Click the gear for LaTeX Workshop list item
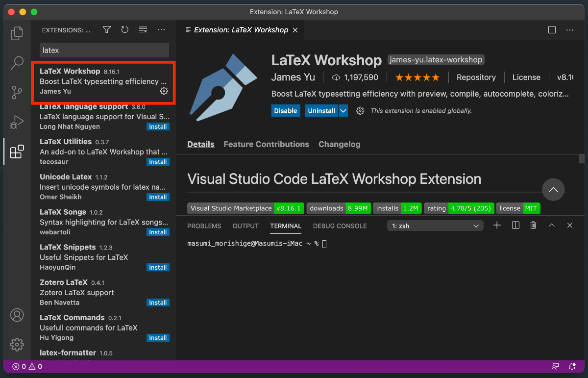Image resolution: width=588 pixels, height=378 pixels. pos(164,91)
